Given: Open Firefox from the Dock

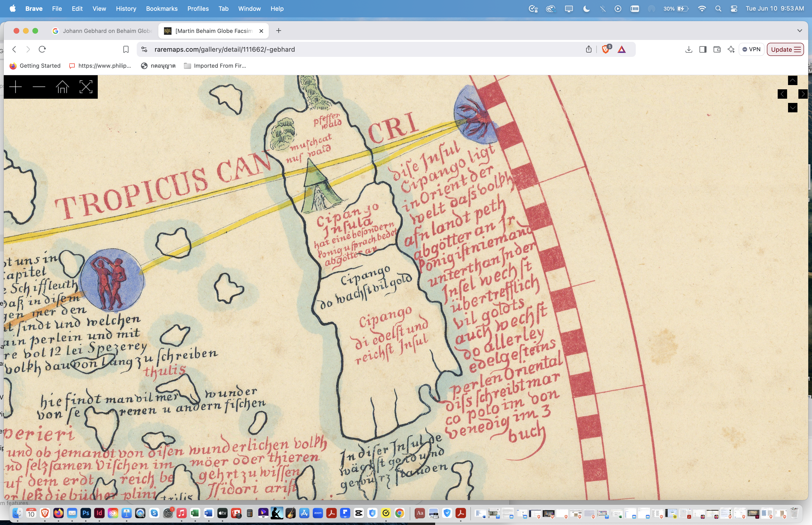Looking at the screenshot, I should (58, 513).
